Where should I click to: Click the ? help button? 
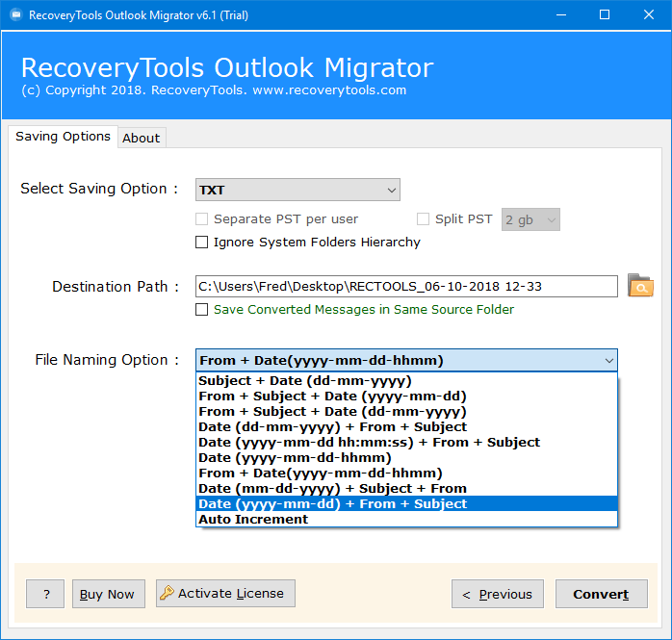[45, 594]
